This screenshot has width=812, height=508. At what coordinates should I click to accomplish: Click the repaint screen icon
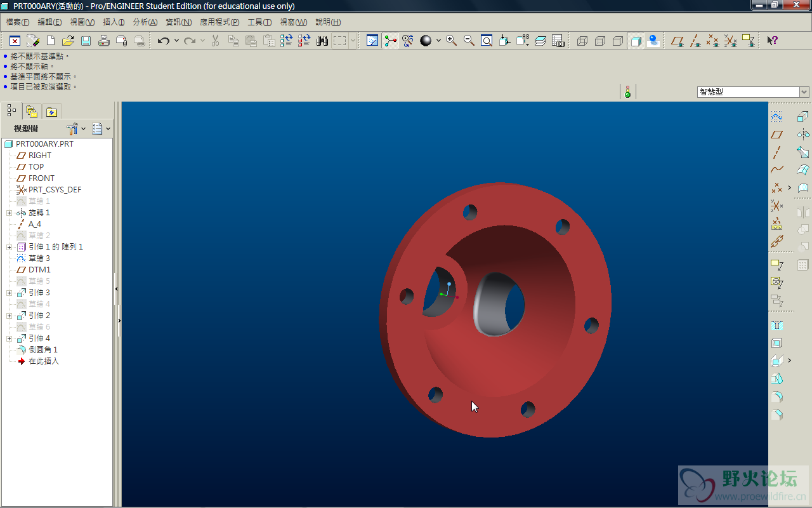click(372, 41)
